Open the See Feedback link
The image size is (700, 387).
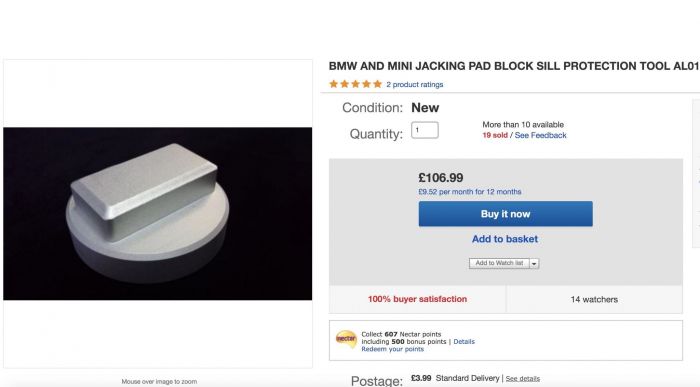540,135
